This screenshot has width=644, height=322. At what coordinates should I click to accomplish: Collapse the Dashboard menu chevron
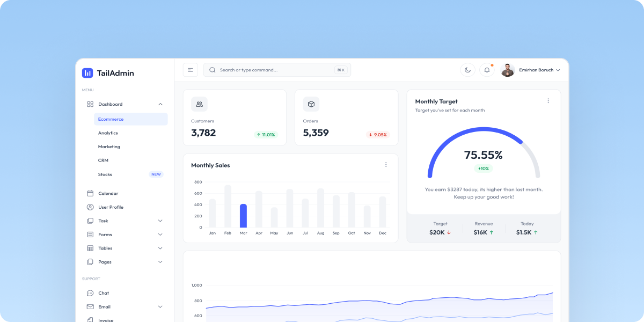[160, 104]
